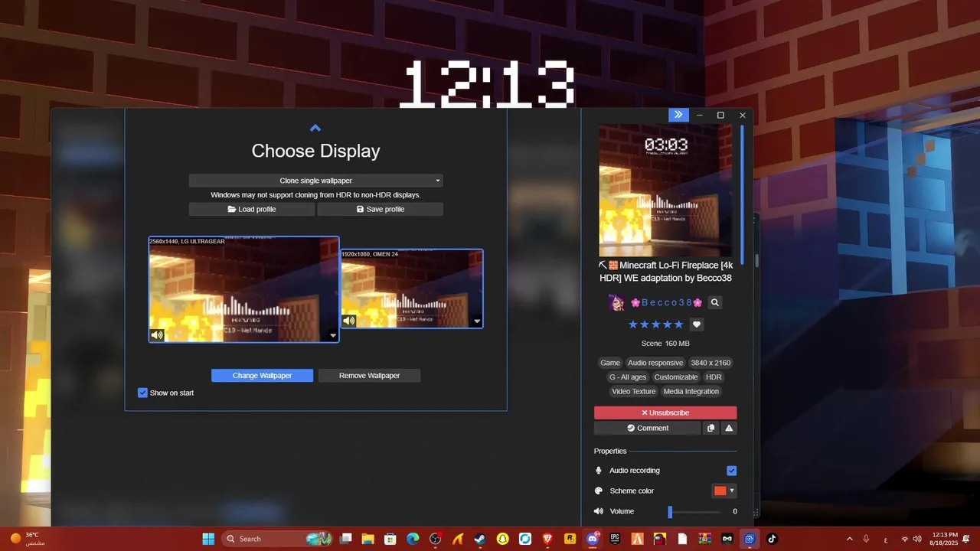Open the Scheme color swatch picker
980x551 pixels.
coord(724,491)
